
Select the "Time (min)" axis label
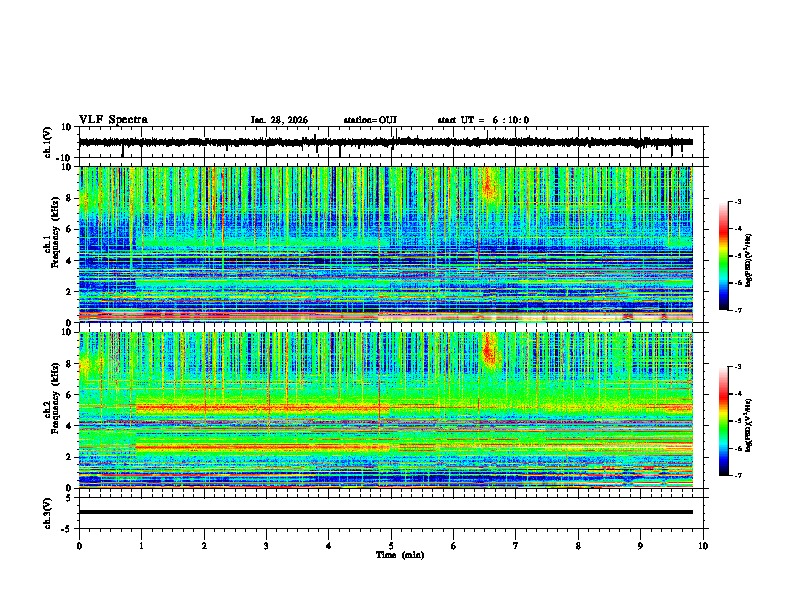pyautogui.click(x=400, y=555)
